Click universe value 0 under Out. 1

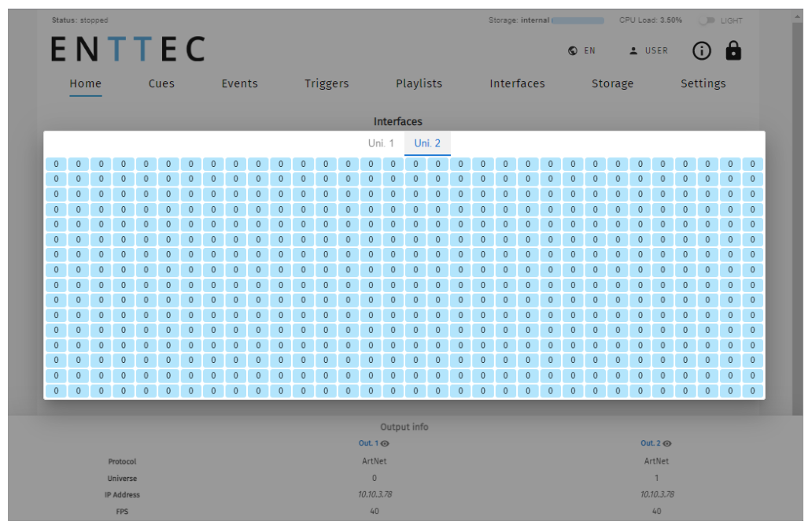pyautogui.click(x=375, y=478)
